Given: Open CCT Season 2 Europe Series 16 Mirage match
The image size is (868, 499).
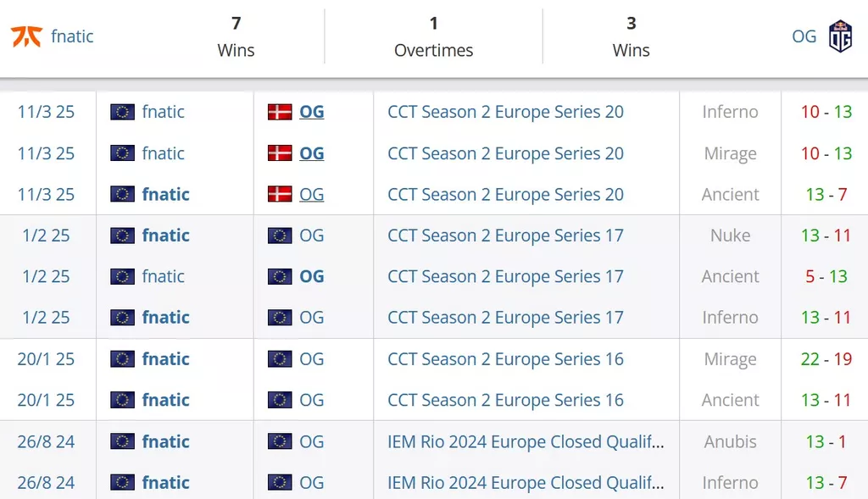Looking at the screenshot, I should 505,359.
